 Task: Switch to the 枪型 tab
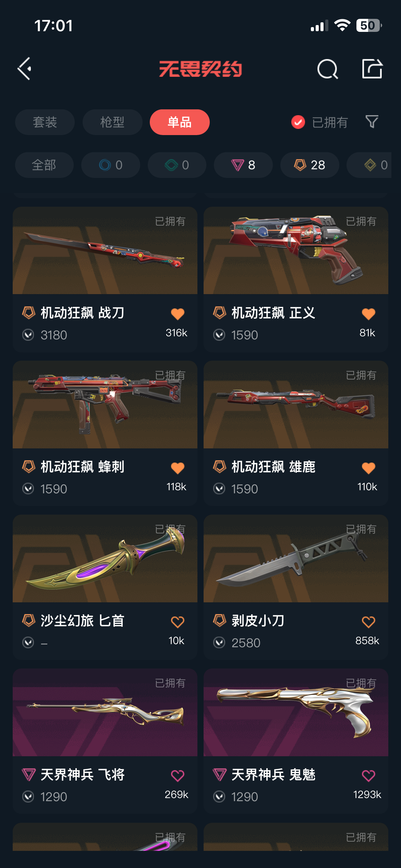click(112, 122)
